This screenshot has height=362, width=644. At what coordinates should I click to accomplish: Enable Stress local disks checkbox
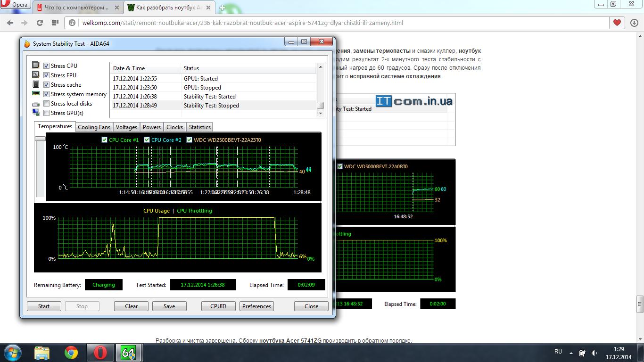[x=47, y=104]
